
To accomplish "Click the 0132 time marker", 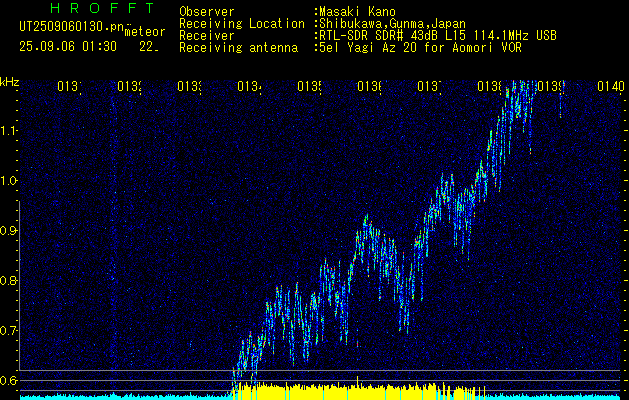I will tap(129, 86).
